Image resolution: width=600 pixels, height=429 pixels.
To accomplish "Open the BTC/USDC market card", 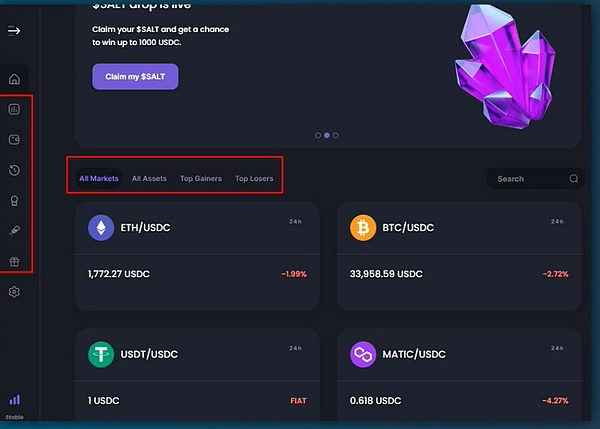I will pos(459,256).
